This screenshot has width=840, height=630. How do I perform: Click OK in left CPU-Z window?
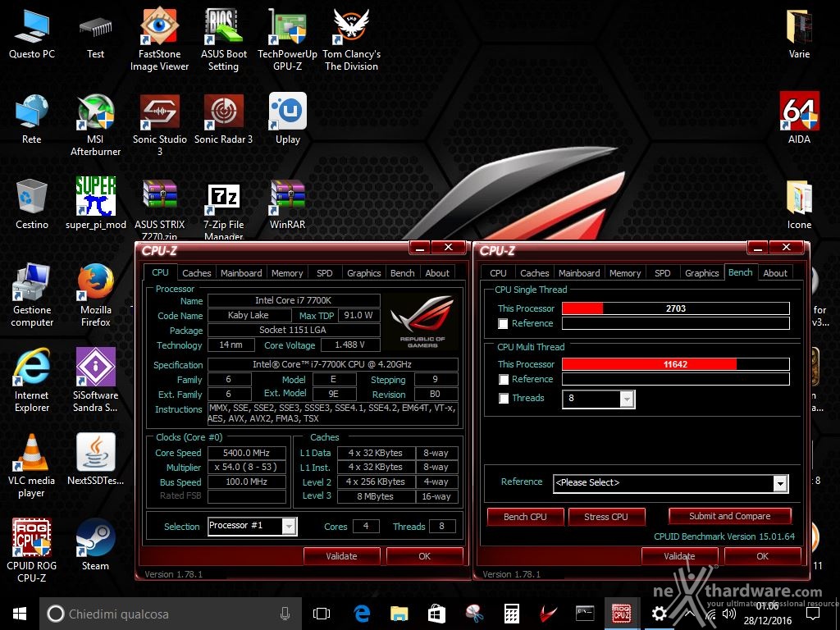tap(424, 556)
